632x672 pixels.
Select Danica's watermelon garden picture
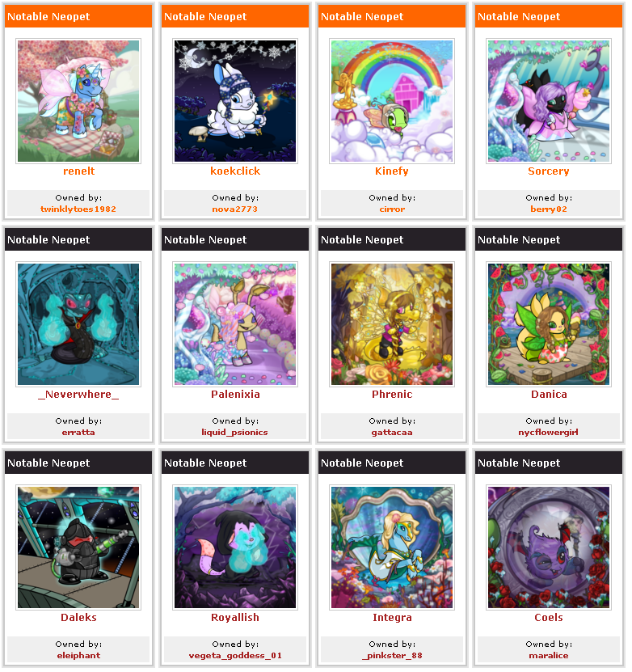point(550,325)
